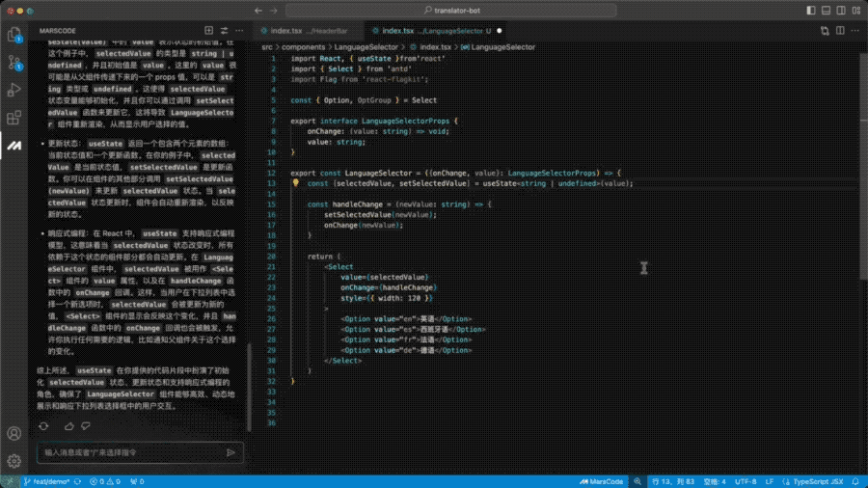Click the LanguageSelectorProps interface name
Screen dimensions: 868x488
[405, 121]
